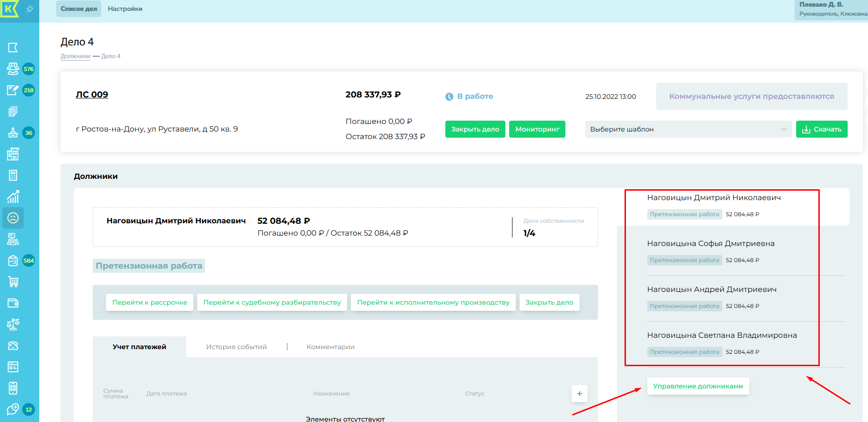868x422 pixels.
Task: Open the buildings icon in the sidebar
Action: 13,154
